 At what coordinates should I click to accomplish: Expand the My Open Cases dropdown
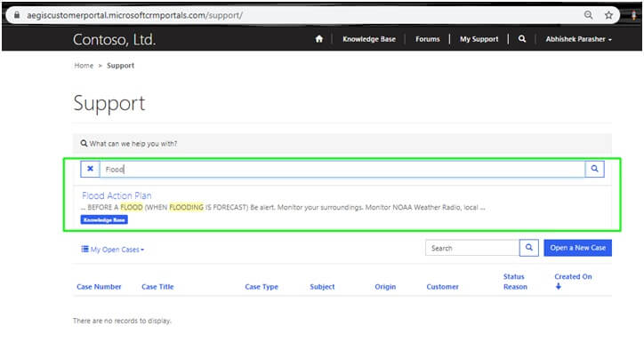[113, 250]
